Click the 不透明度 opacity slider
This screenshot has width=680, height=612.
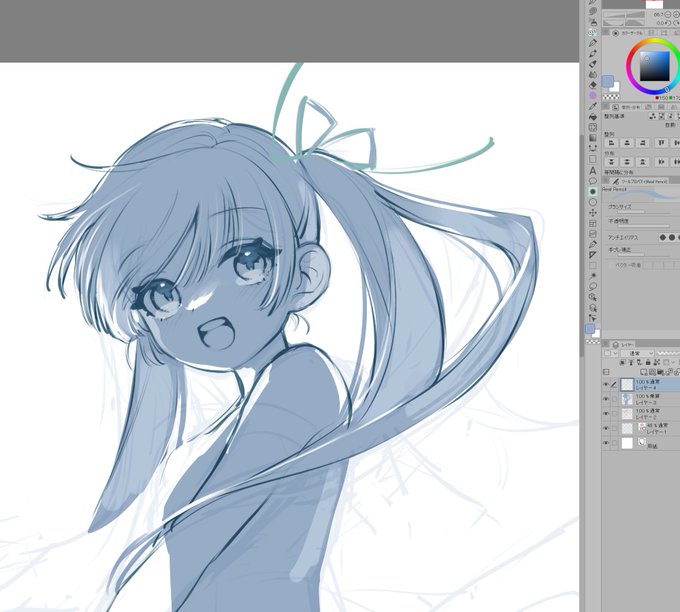click(644, 226)
